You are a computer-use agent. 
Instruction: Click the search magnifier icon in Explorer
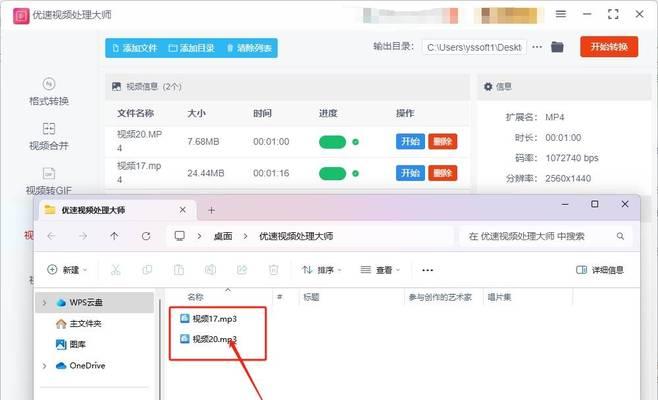(x=620, y=236)
